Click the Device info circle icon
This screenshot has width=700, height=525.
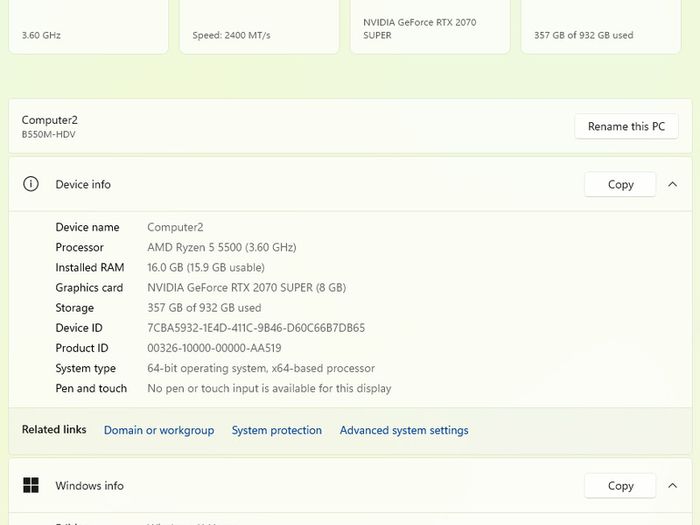click(31, 184)
